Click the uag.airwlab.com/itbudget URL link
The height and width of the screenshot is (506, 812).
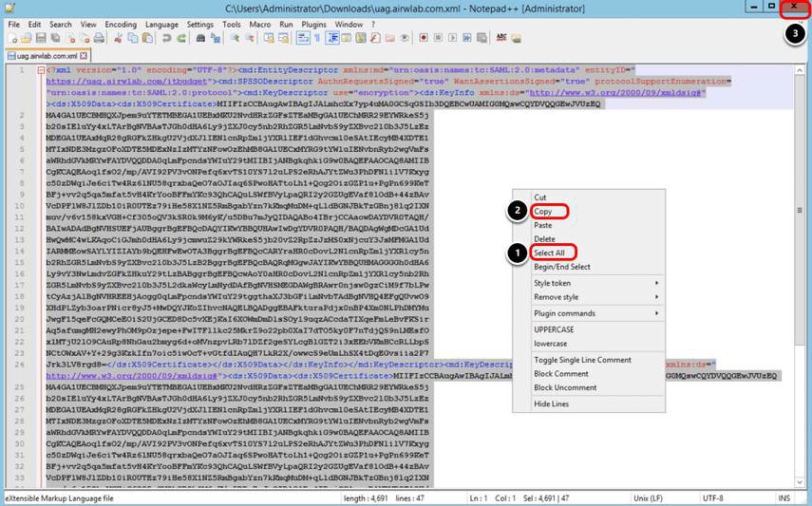pos(127,82)
